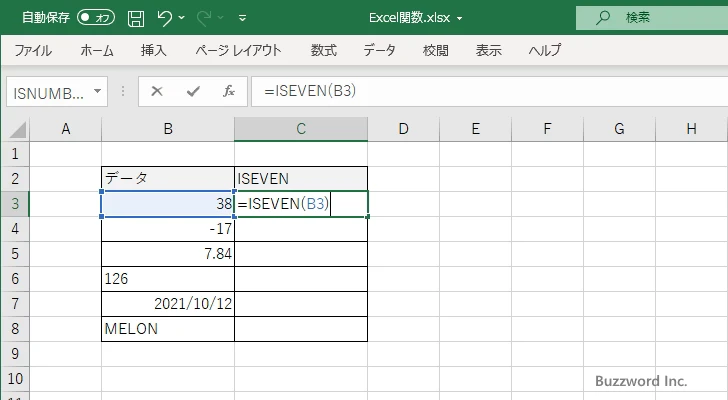Screen dimensions: 728x400
Task: Click cell B6 containing 126
Action: coord(168,279)
